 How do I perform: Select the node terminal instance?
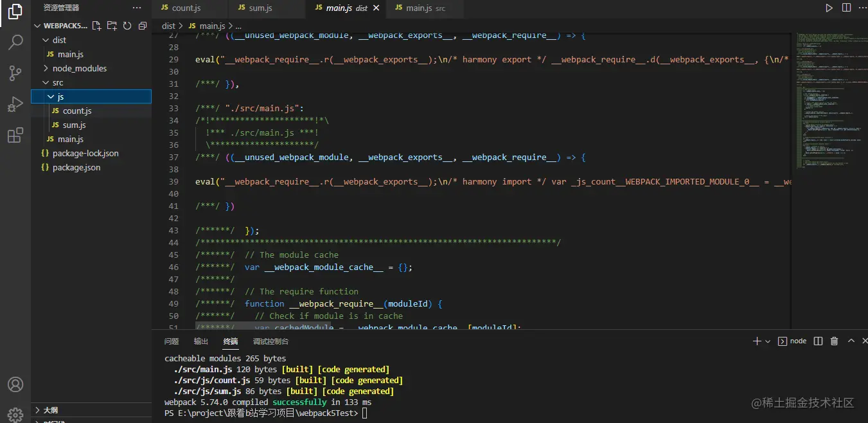pyautogui.click(x=792, y=341)
